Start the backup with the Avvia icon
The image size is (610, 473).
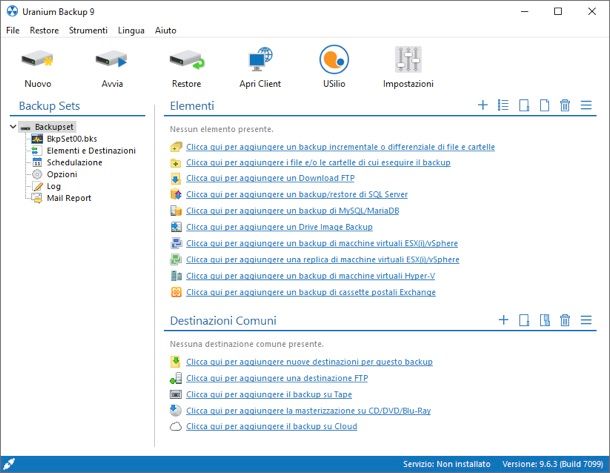point(112,60)
